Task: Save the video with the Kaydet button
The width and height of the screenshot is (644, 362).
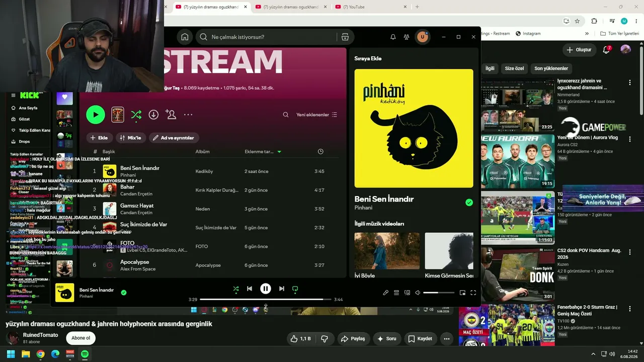Action: (x=420, y=339)
